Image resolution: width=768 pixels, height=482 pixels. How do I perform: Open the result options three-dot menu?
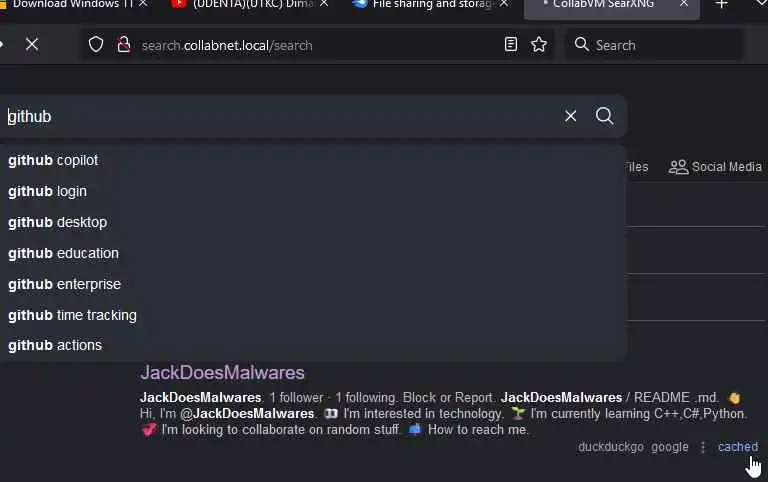pos(703,447)
